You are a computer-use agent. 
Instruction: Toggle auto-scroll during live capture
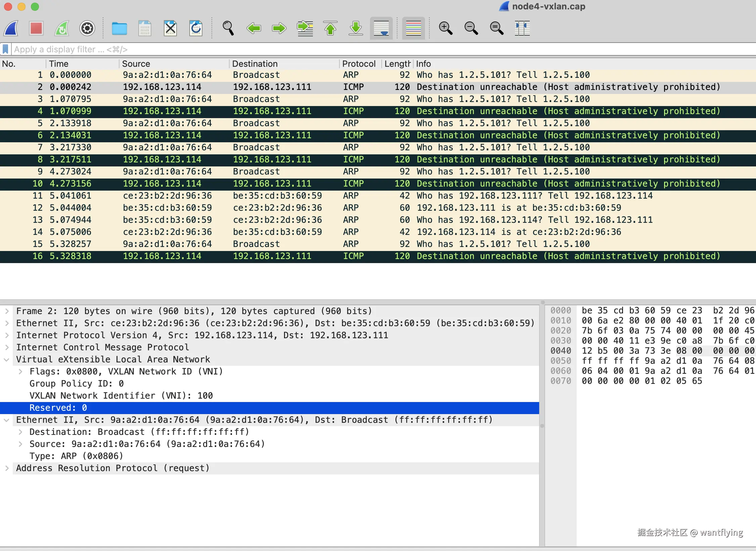click(x=381, y=28)
